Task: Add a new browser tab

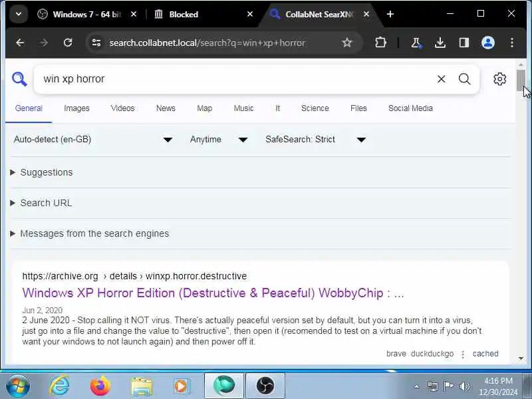Action: (390, 14)
